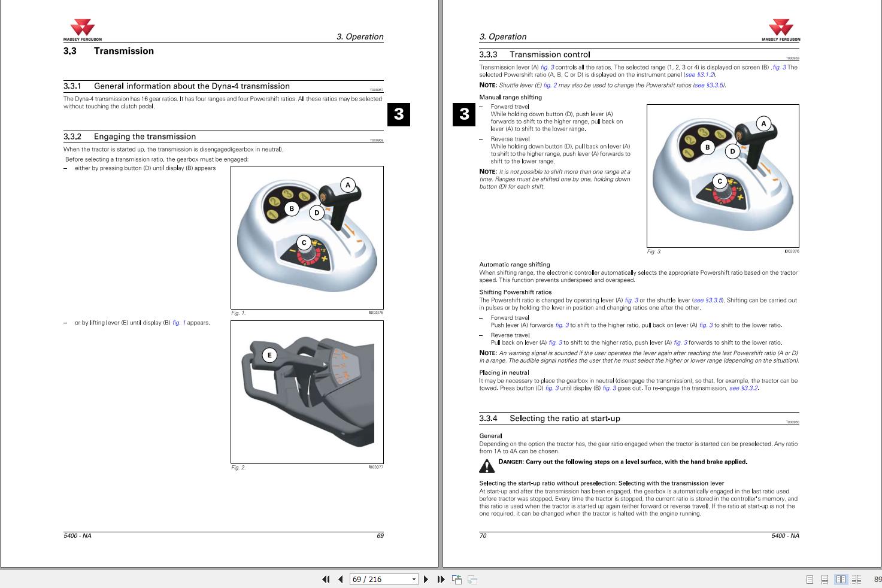
Task: Click the Fig. 2 shuttle lever illustration
Action: pos(307,392)
